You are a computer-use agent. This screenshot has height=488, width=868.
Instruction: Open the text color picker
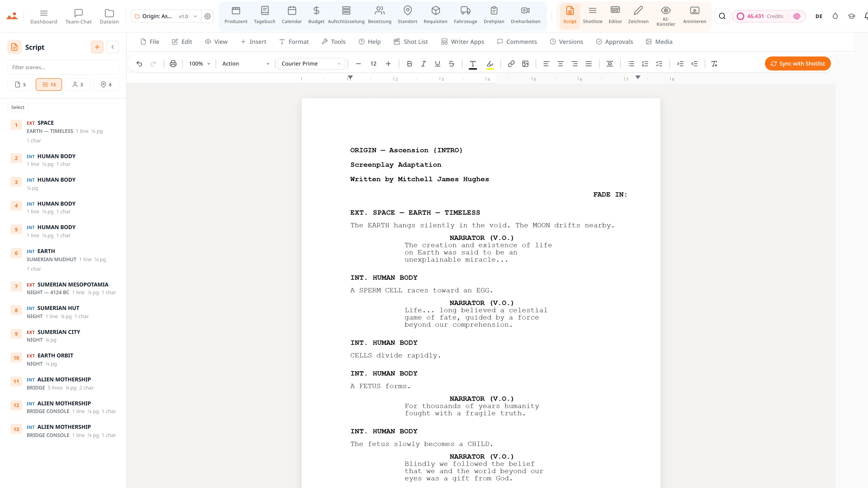coord(473,64)
